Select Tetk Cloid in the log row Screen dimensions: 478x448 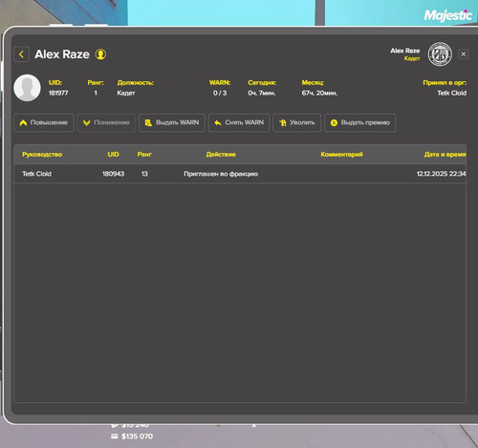(36, 174)
